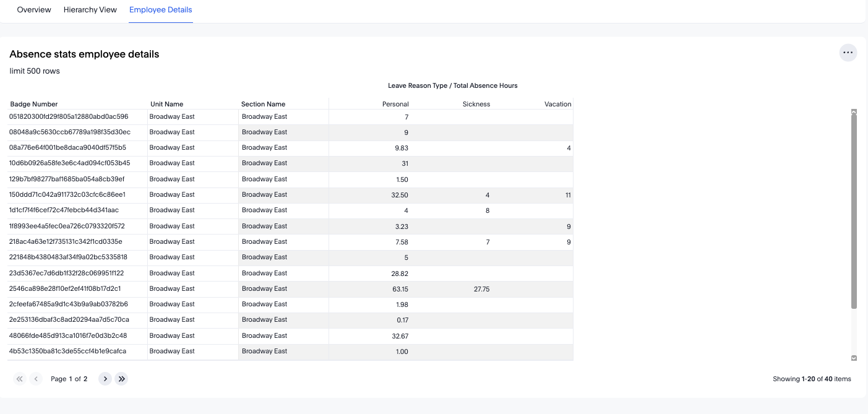Viewport: 868px width, 414px height.
Task: Click the Sickness column header
Action: click(476, 104)
